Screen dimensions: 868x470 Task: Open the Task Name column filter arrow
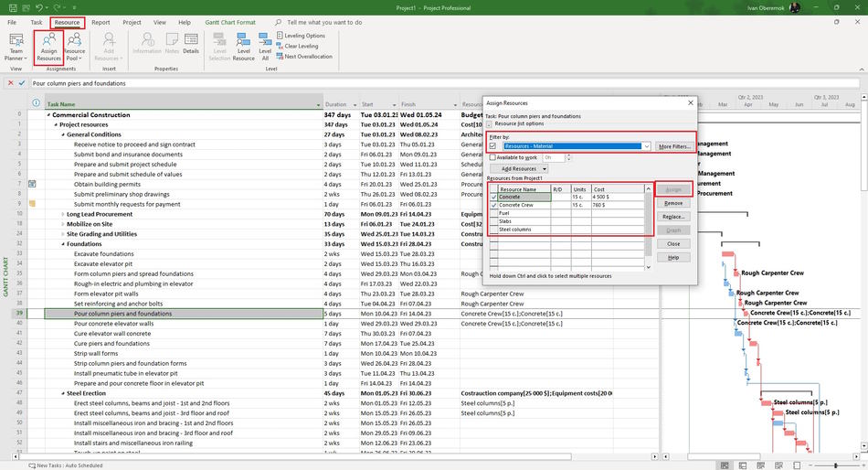tap(318, 104)
